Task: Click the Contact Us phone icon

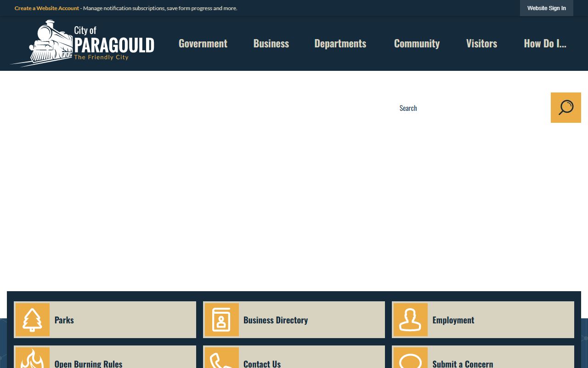Action: coord(221,358)
